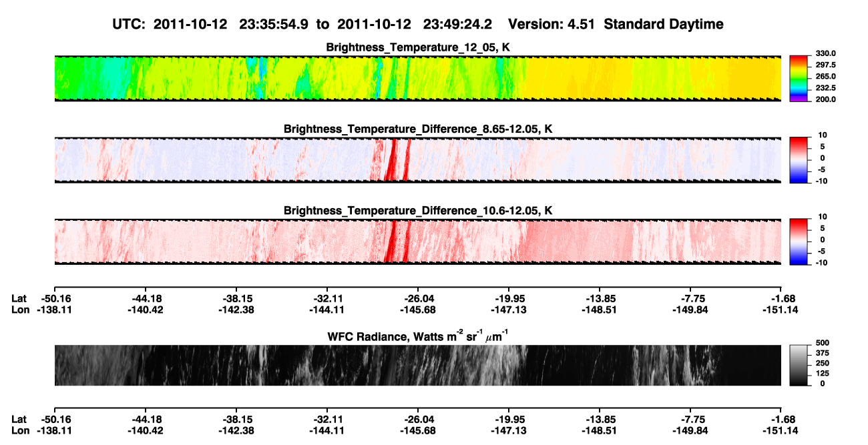Click longitude -151.14 on the axis under the 10.6-12.05 panel

click(x=782, y=309)
